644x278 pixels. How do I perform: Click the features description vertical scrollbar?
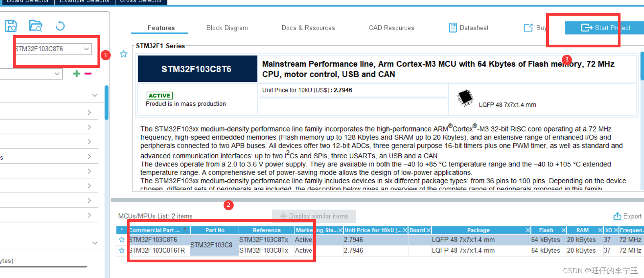click(x=642, y=66)
